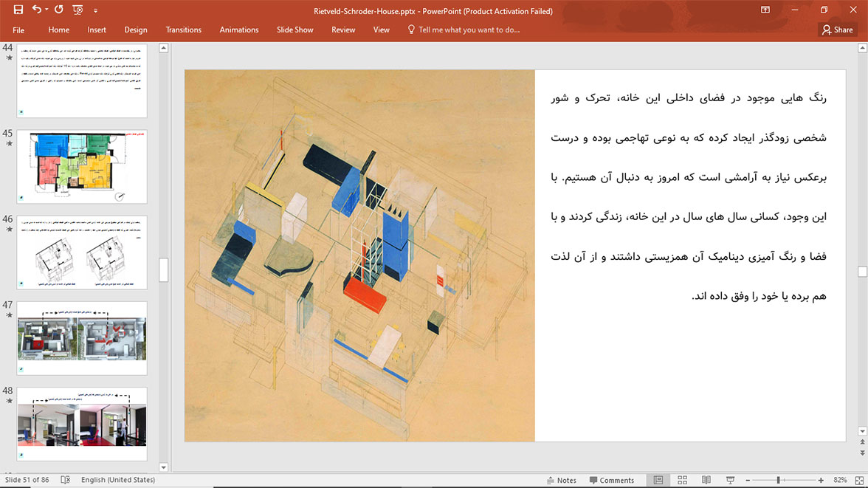Click the English (United States) language indicator
Viewport: 868px width, 488px height.
[x=118, y=480]
